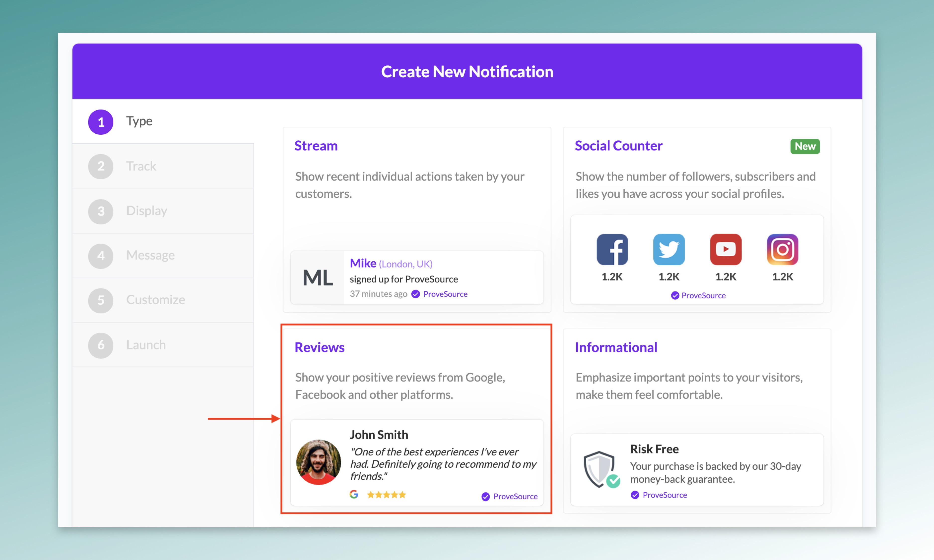Screen dimensions: 934x560
Task: Click the Facebook icon in Social Counter
Action: coord(612,249)
